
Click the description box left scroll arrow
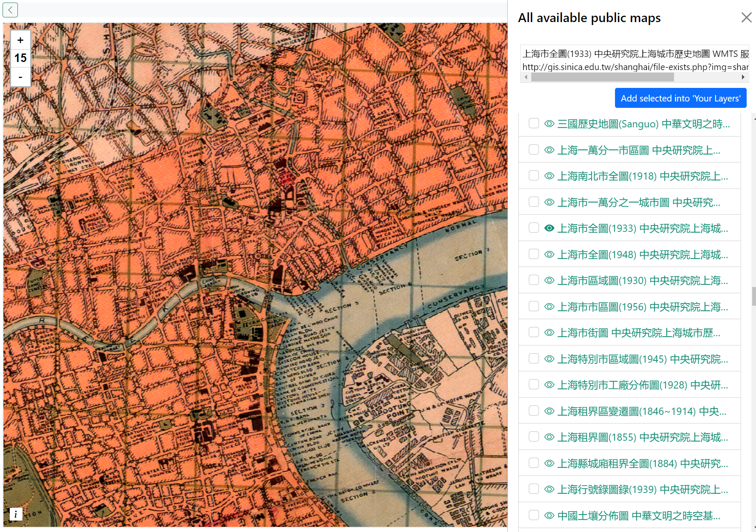[x=526, y=77]
